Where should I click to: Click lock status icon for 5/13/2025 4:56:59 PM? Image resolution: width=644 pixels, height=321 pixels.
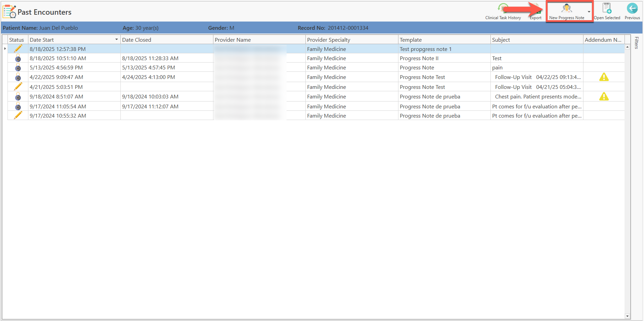(x=18, y=67)
